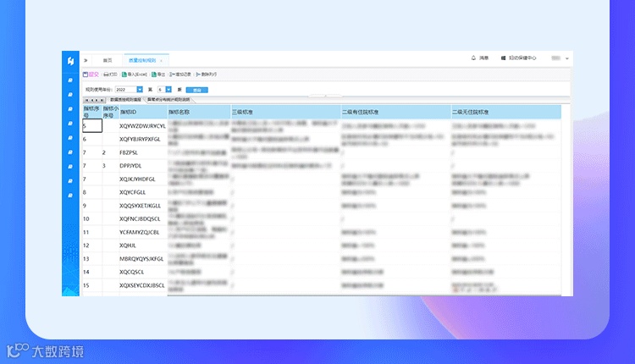Click the 三级标准 column header
This screenshot has height=364, width=635.
(x=285, y=112)
